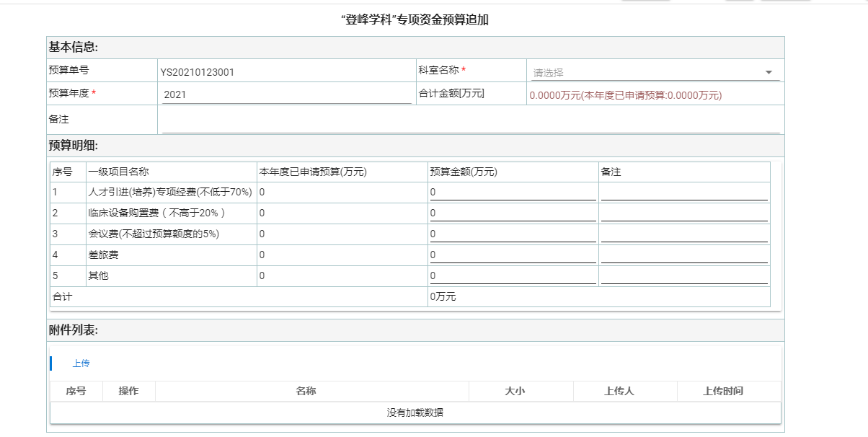Click 预算金额 input for 其他 row
868x437 pixels.
click(513, 276)
